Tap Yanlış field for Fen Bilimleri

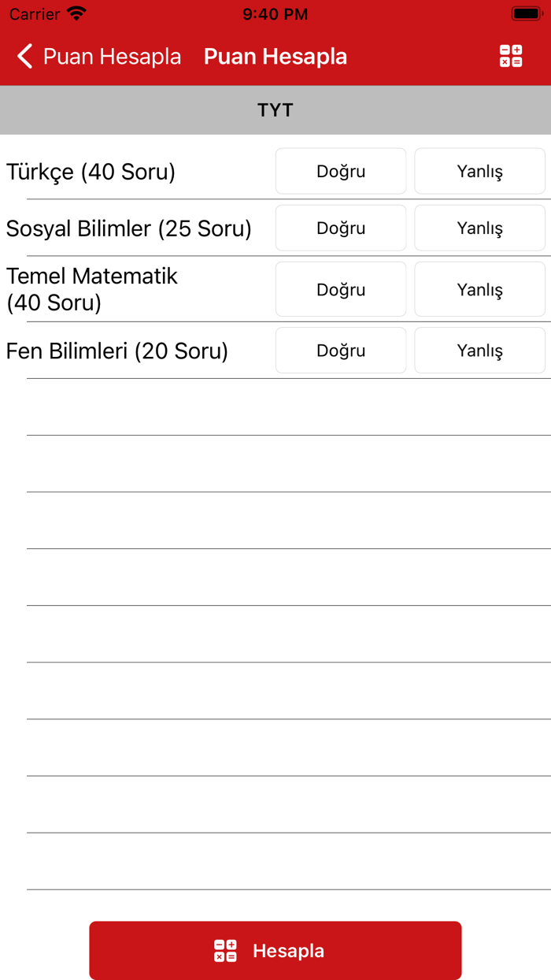[479, 350]
